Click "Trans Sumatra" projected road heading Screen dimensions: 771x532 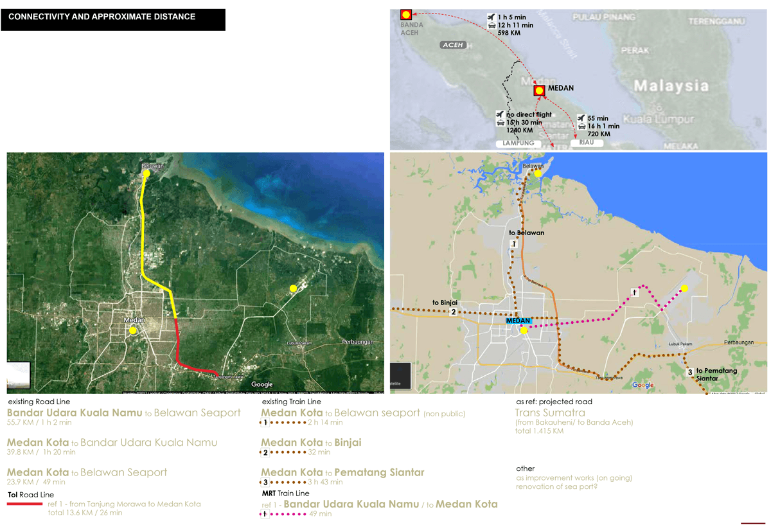point(550,413)
